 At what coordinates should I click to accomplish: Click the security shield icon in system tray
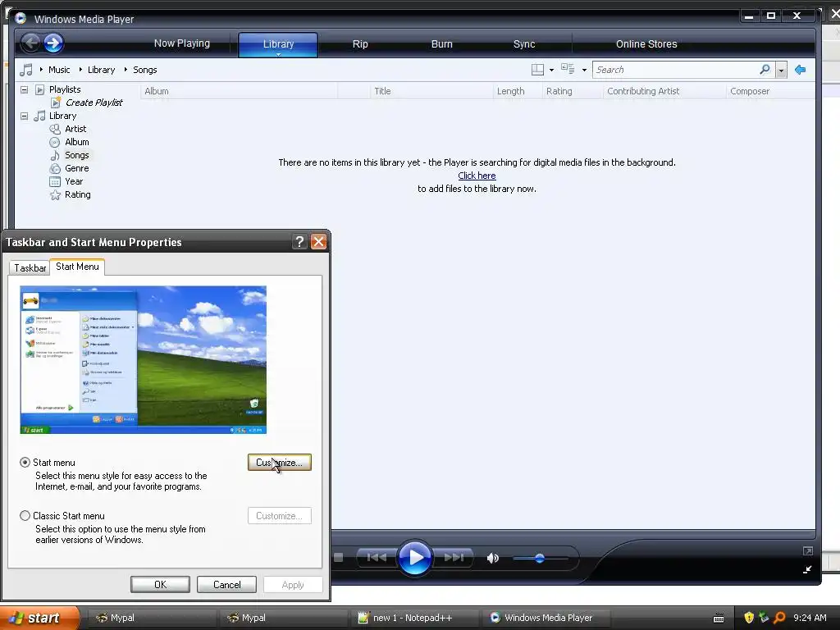(x=749, y=617)
